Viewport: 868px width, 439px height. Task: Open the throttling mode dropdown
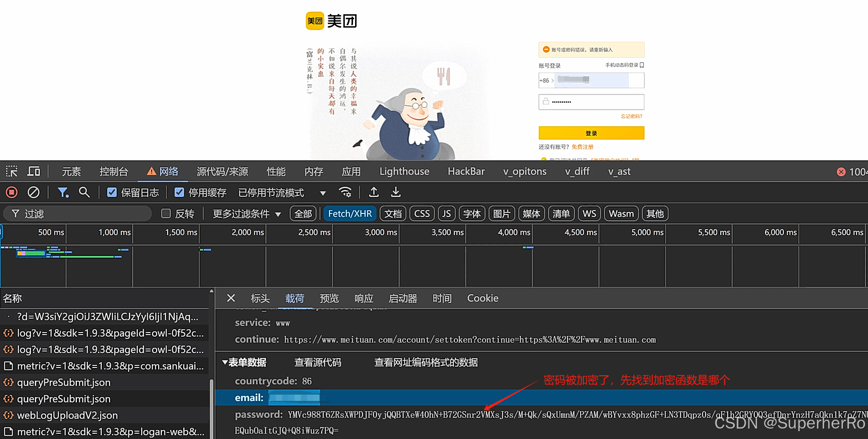click(282, 193)
